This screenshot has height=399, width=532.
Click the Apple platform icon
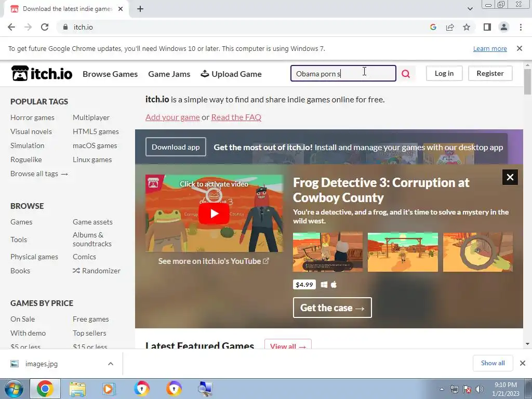tap(334, 284)
